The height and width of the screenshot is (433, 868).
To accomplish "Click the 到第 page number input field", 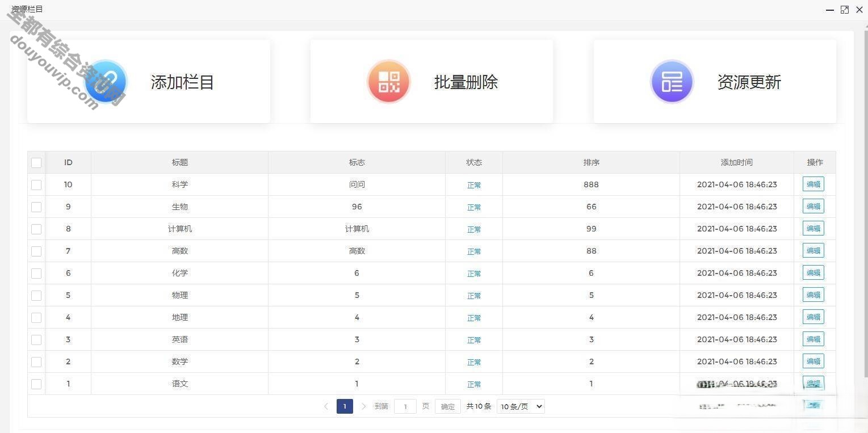I will click(x=405, y=406).
